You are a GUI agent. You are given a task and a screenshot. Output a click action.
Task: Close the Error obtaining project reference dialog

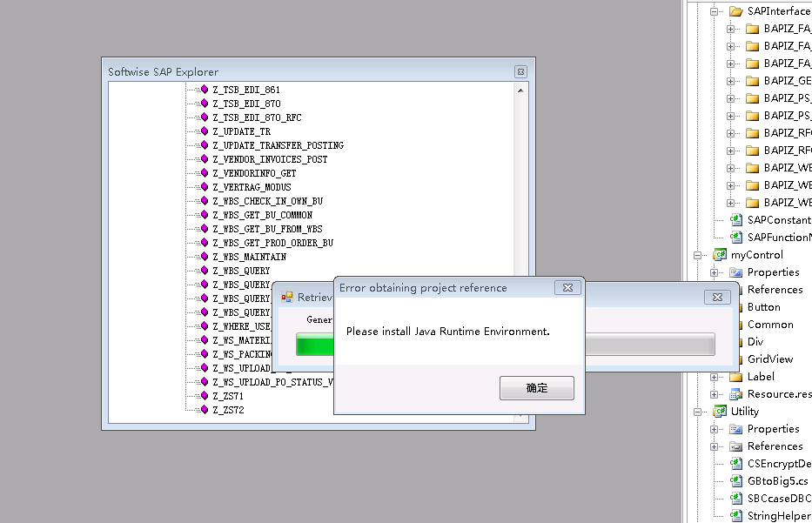click(x=567, y=288)
